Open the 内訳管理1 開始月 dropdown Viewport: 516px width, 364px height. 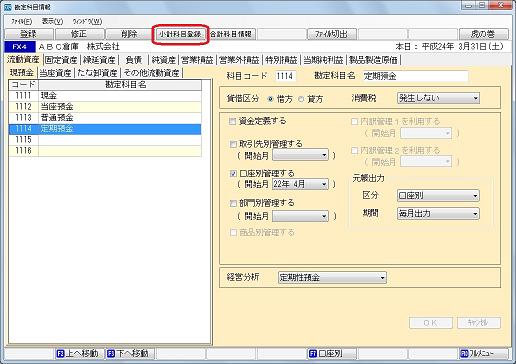click(426, 133)
